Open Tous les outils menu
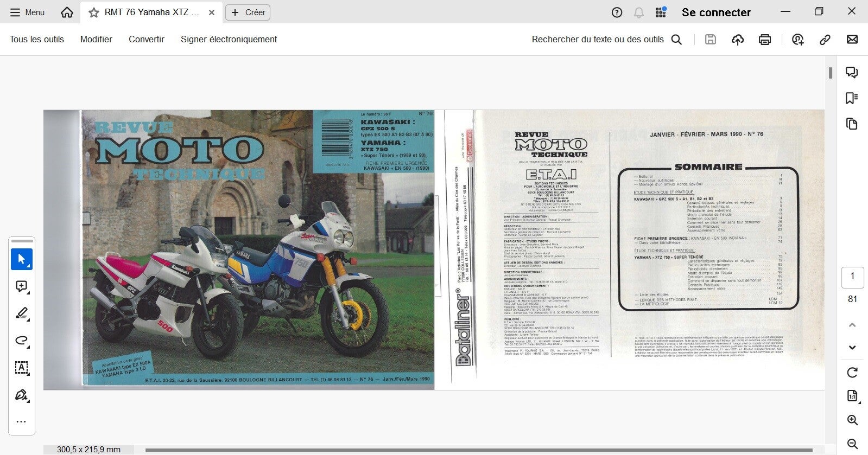Screen dimensions: 868x455 point(37,40)
